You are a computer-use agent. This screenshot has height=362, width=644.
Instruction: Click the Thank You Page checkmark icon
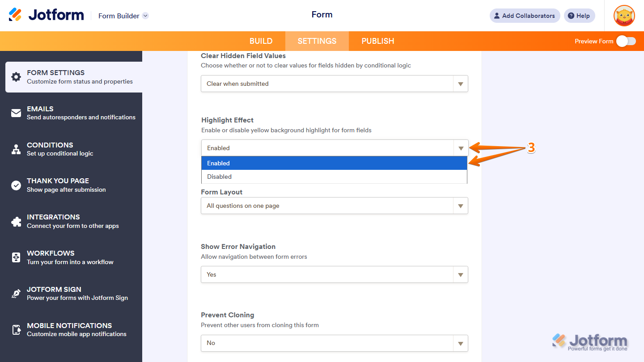(x=16, y=185)
